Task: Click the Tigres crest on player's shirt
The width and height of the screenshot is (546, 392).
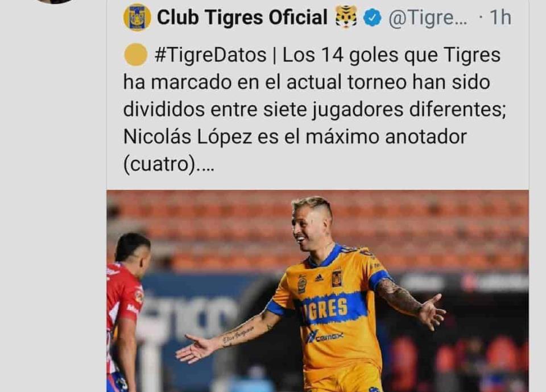Action: (x=337, y=278)
